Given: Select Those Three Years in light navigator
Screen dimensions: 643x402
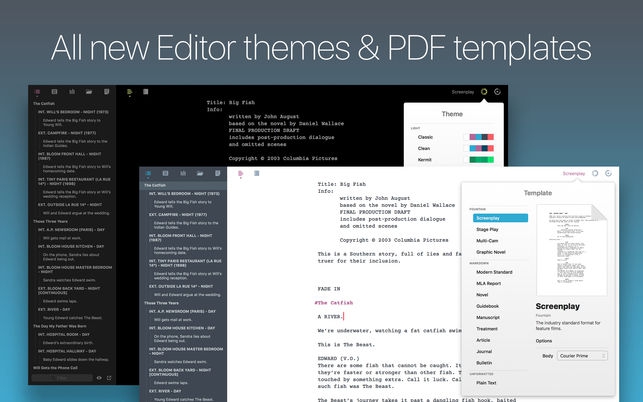Looking at the screenshot, I should click(x=161, y=303).
